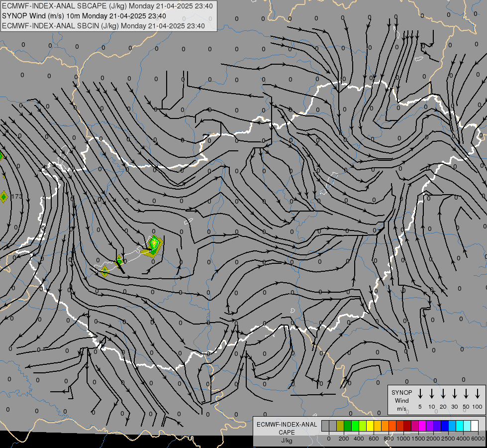Select the golden amber CAPE legend swatch

pyautogui.click(x=378, y=426)
